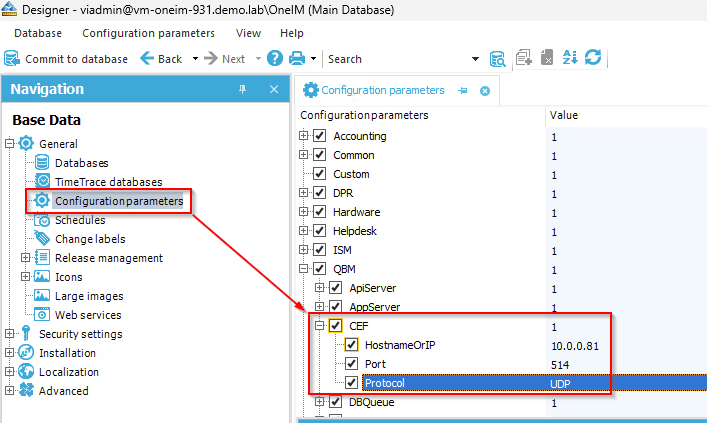
Task: Open the Help menu
Action: pyautogui.click(x=292, y=33)
